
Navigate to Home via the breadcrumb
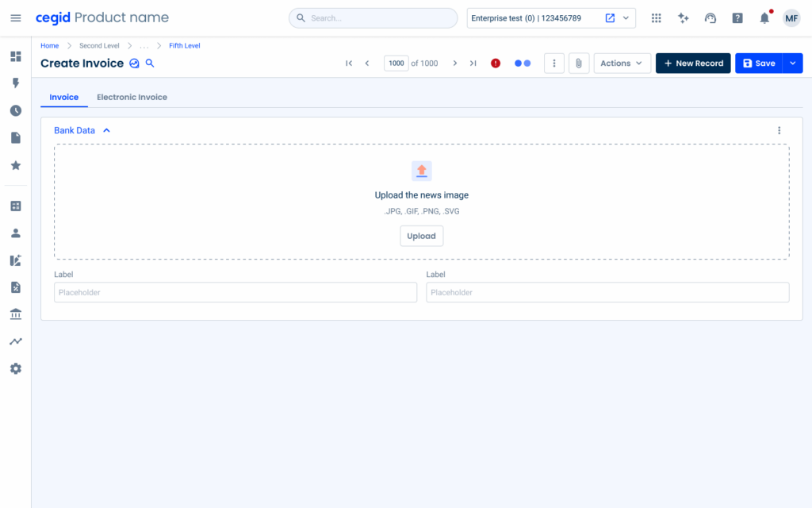(49, 45)
